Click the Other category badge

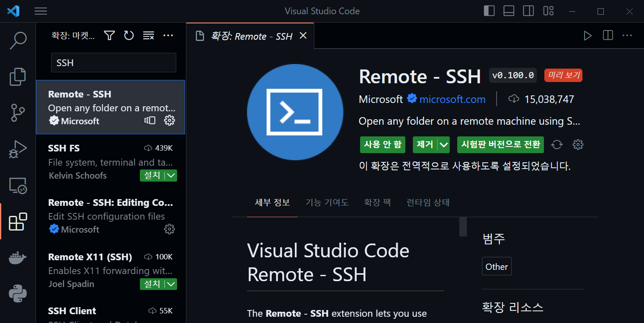click(497, 267)
